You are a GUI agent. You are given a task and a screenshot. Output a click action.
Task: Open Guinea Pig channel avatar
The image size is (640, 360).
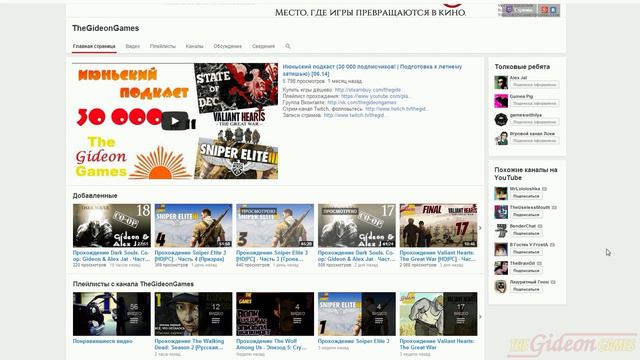click(501, 101)
